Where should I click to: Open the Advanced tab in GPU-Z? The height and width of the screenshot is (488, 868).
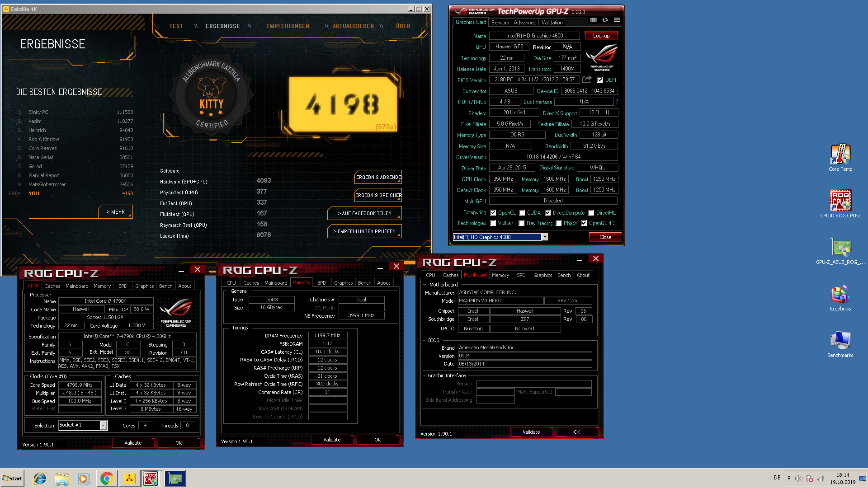tap(525, 22)
